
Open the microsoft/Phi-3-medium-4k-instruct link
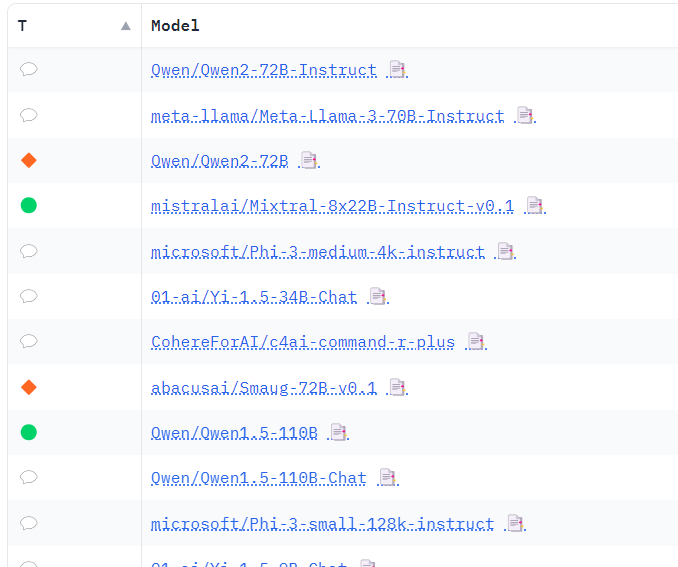[318, 252]
